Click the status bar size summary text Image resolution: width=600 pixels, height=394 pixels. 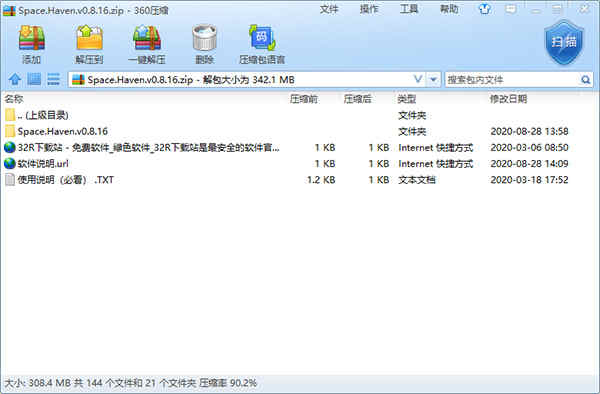130,383
